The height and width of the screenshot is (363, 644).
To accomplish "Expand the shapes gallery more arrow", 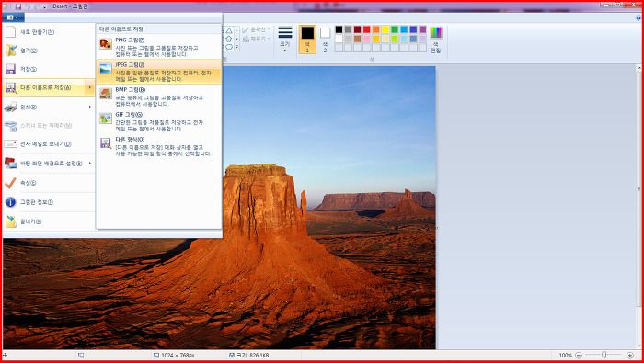I will [236, 47].
